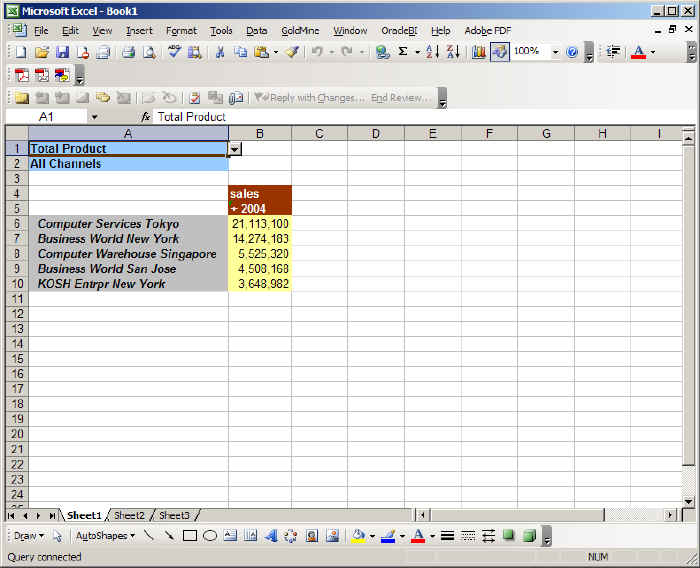Open the Name Box dropdown arrow
The height and width of the screenshot is (568, 700).
(x=94, y=117)
